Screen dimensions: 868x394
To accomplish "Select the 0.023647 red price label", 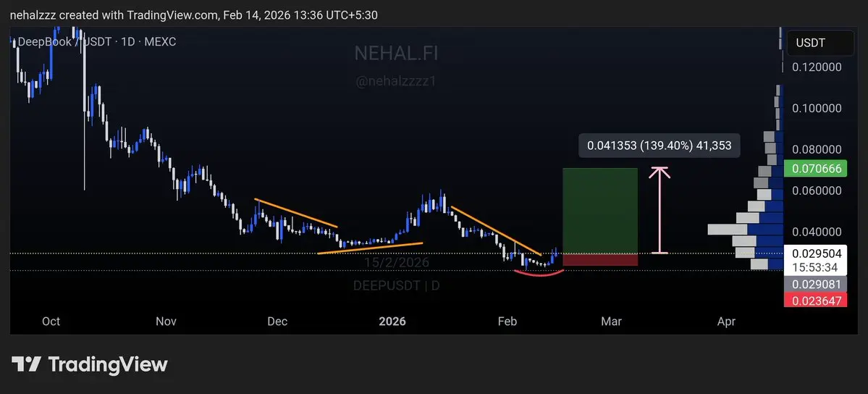I will [816, 301].
